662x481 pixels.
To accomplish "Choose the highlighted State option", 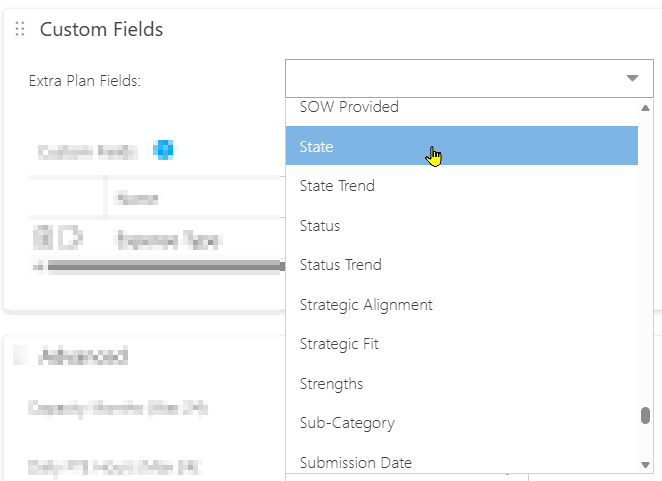I will tap(461, 146).
